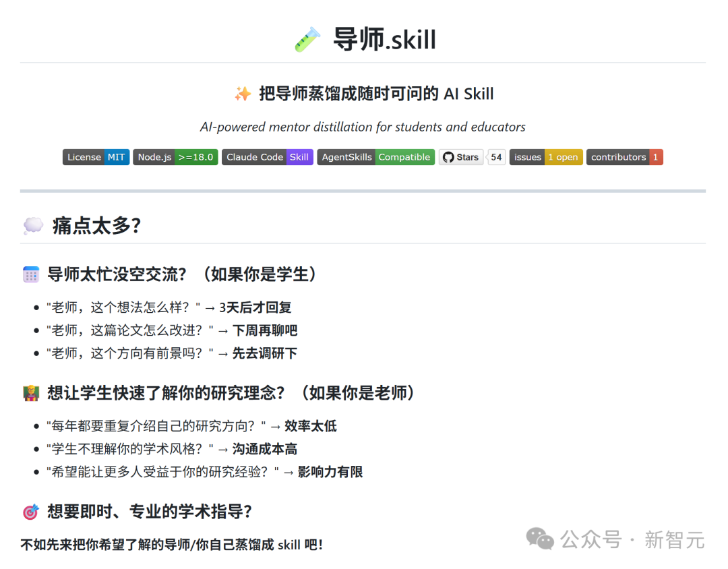This screenshot has height=569, width=728.
Task: Click the dart target icon beside 想要即时、专业的学术指导
Action: tap(30, 511)
